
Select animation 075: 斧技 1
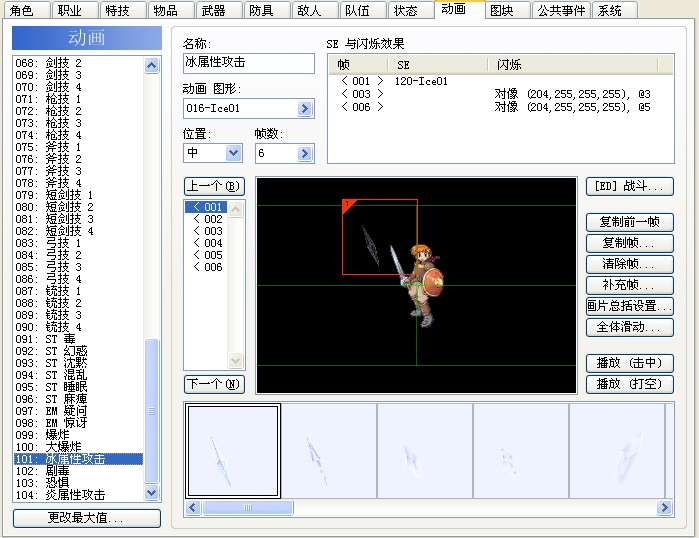[x=78, y=147]
